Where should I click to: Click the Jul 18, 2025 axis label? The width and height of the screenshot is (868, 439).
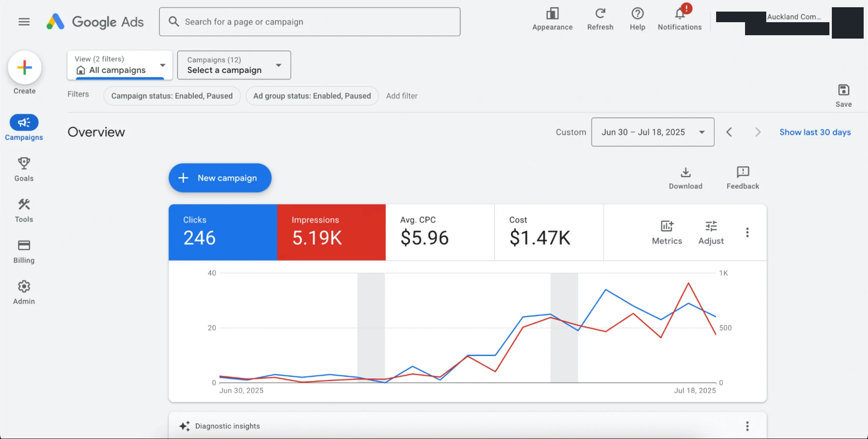pos(694,391)
